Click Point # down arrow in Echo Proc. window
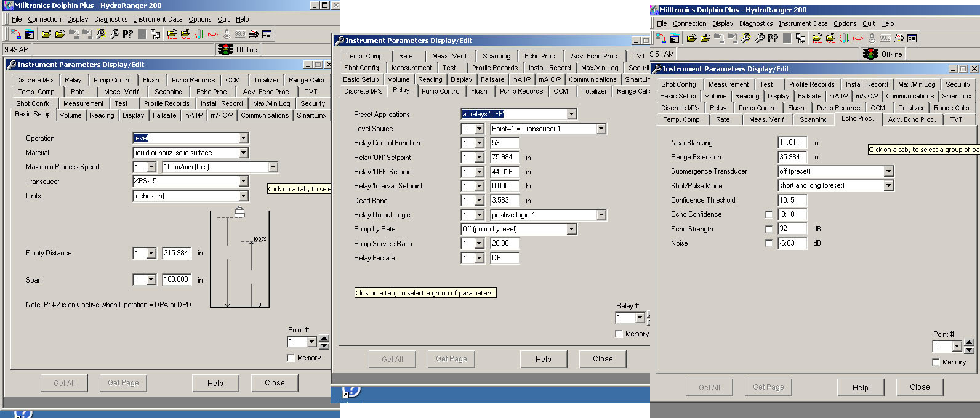This screenshot has height=418, width=980. [970, 350]
